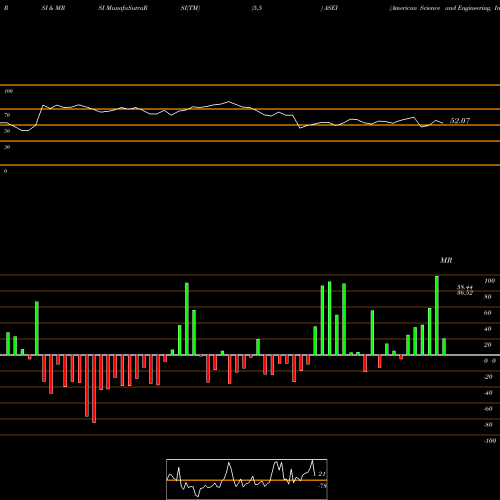This screenshot has width=500, height=500.
Task: Click the RSI value label 52.07
Action: click(460, 121)
